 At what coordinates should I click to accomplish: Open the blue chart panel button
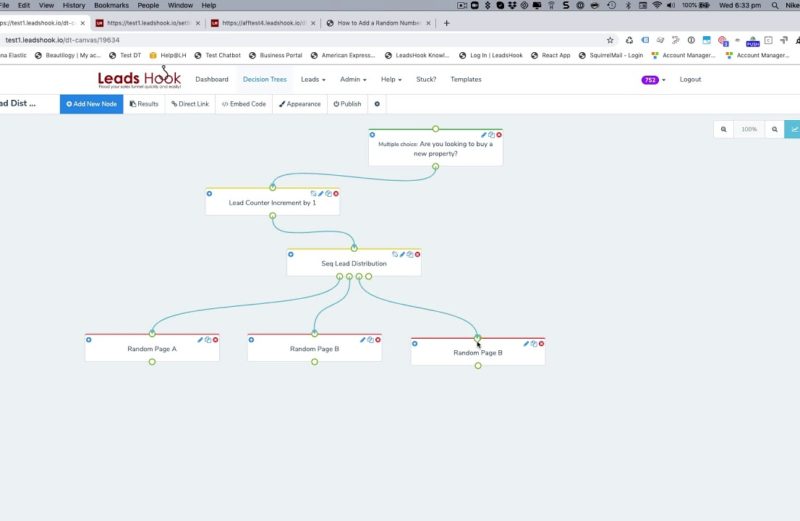coord(793,129)
